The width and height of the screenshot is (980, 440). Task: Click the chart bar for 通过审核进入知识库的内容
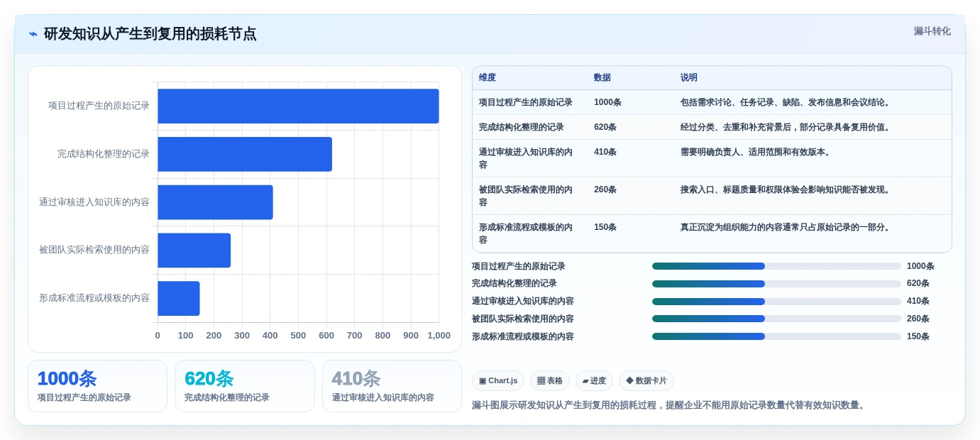click(x=215, y=202)
